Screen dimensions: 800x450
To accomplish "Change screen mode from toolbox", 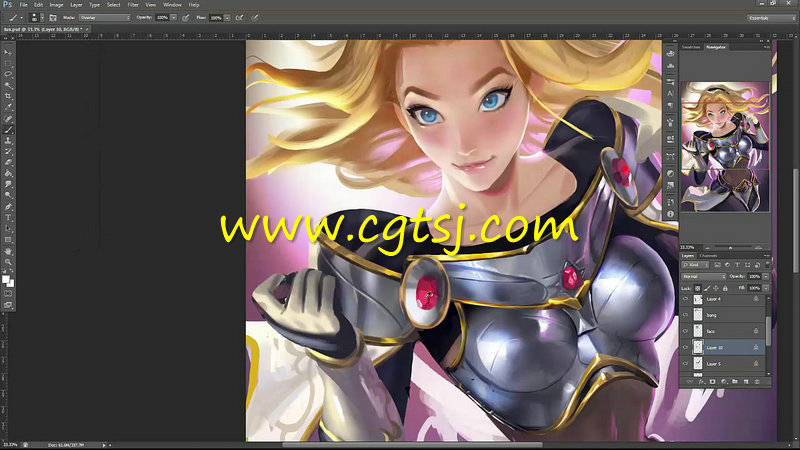I will point(8,305).
